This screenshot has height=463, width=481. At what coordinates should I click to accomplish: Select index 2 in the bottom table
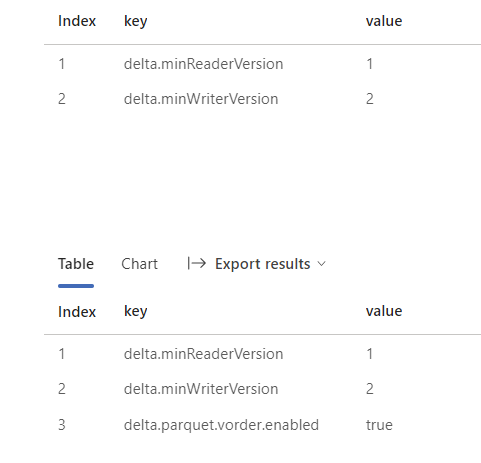(62, 389)
